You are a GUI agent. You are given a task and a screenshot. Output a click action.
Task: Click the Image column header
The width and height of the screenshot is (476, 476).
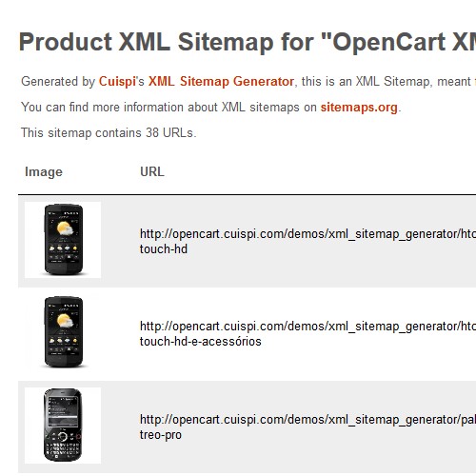click(44, 172)
